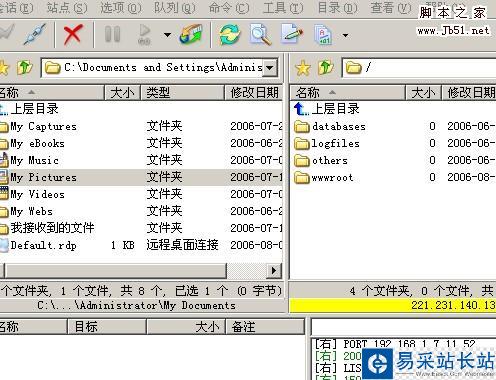This screenshot has height=380, width=496.
Task: Select the My Captures folder
Action: pos(43,126)
